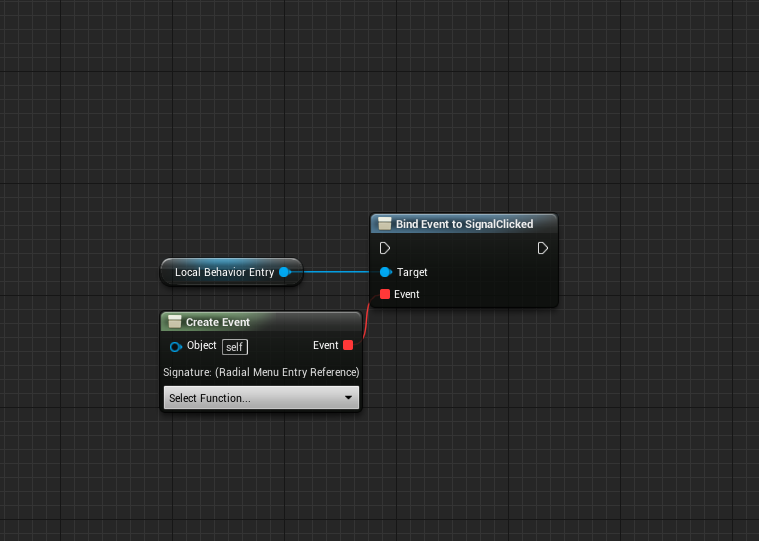This screenshot has width=759, height=541.
Task: Click the Event label on Bind Event node
Action: [x=407, y=294]
